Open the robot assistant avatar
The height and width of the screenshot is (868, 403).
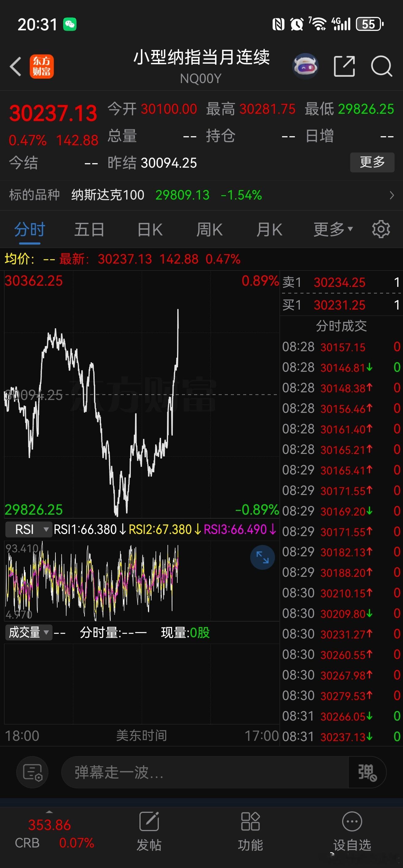pos(305,66)
